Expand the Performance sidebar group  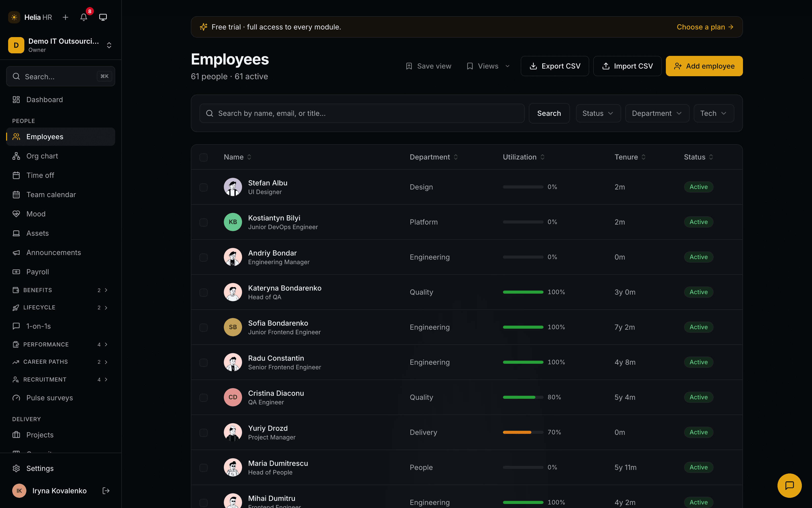click(61, 344)
